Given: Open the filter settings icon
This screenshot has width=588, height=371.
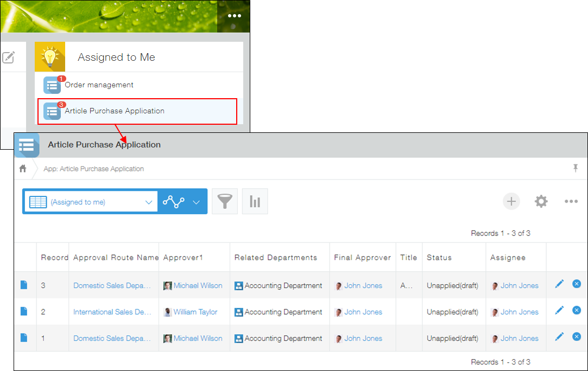Looking at the screenshot, I should pyautogui.click(x=225, y=201).
